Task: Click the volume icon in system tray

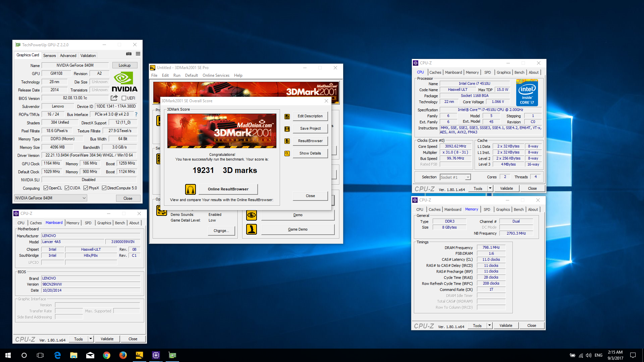Action: tap(589, 355)
